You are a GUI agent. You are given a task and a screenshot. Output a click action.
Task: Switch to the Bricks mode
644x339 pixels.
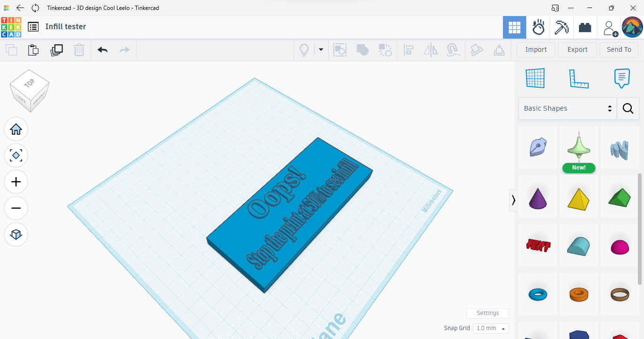coord(585,28)
